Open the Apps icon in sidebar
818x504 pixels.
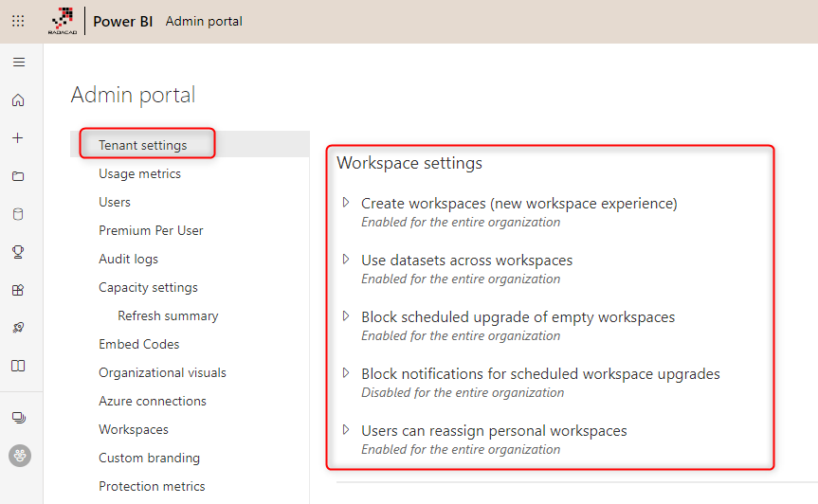pos(18,290)
